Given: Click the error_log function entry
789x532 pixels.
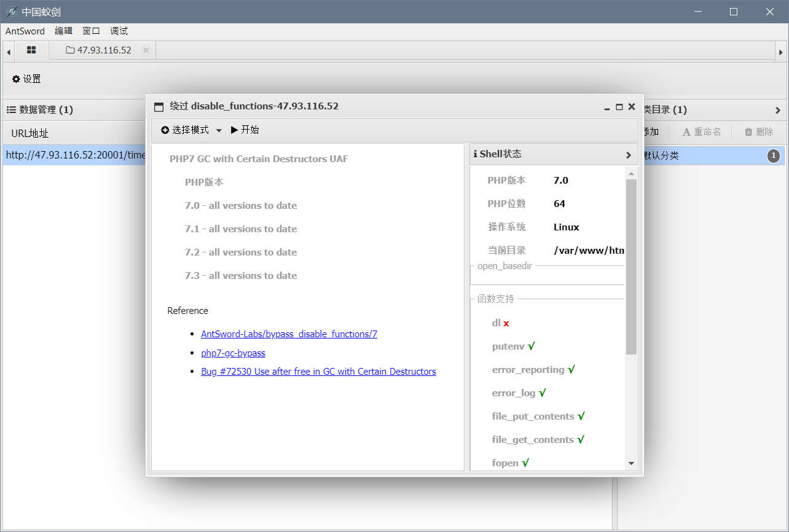Looking at the screenshot, I should click(519, 393).
